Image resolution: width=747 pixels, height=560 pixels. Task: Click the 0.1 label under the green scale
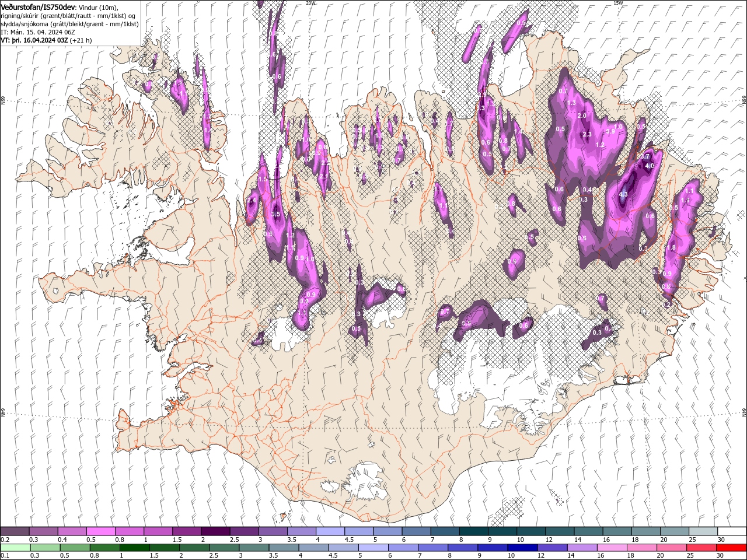(4, 556)
